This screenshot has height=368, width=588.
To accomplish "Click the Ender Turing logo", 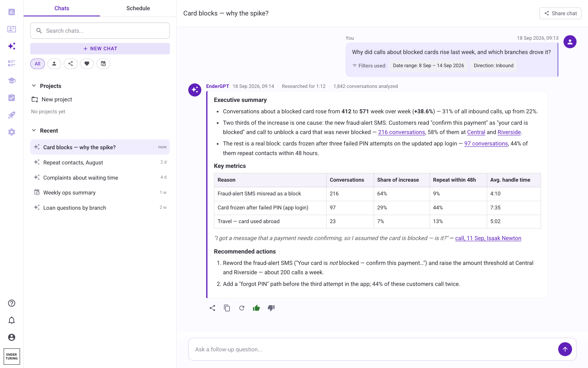I will click(12, 356).
